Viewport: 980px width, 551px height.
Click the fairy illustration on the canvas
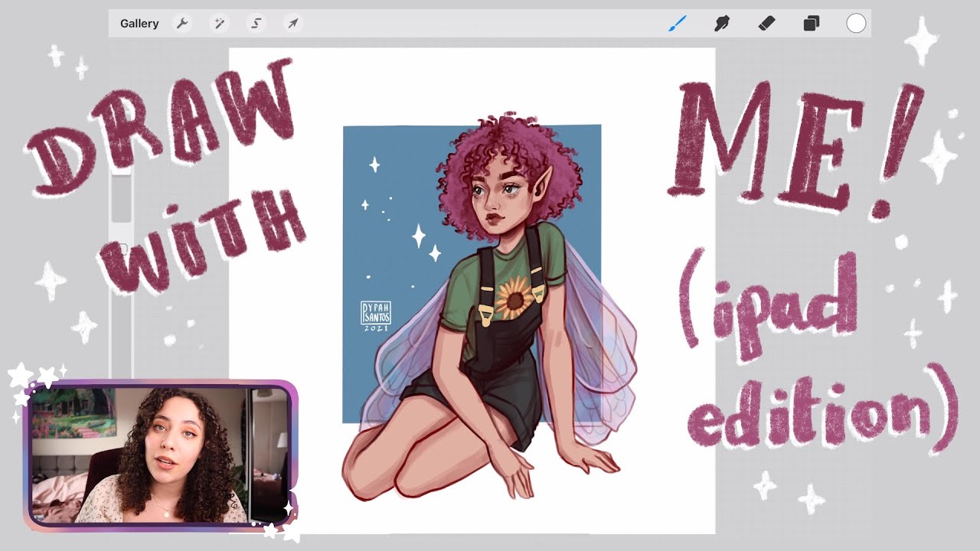pyautogui.click(x=488, y=309)
